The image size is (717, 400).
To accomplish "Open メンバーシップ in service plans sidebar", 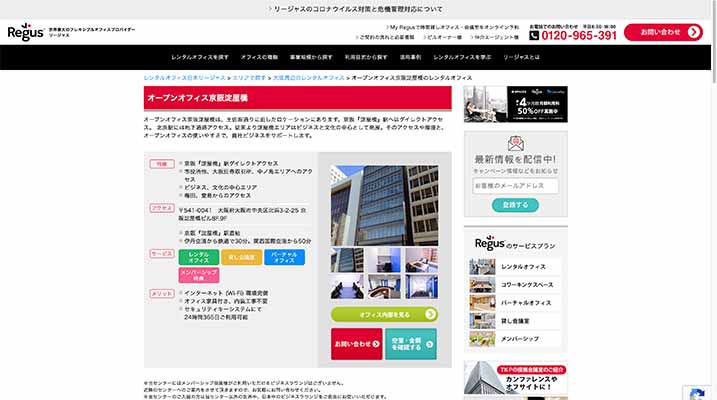I will click(x=515, y=339).
